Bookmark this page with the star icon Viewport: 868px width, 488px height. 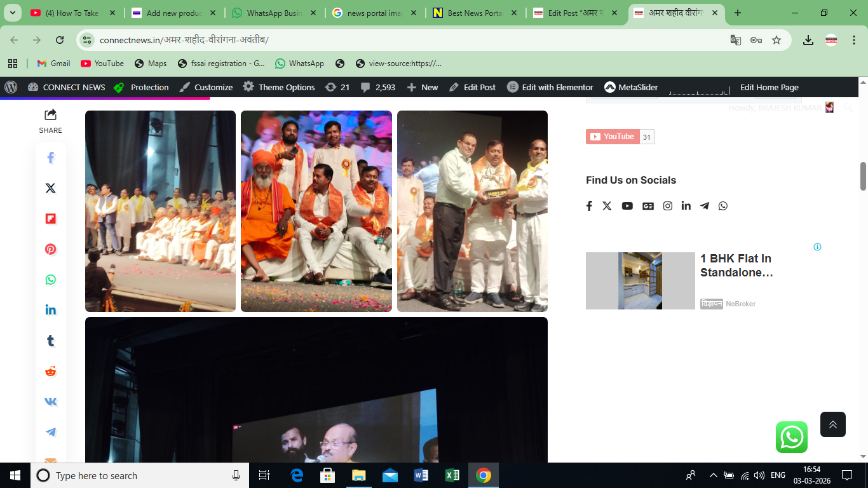(776, 39)
